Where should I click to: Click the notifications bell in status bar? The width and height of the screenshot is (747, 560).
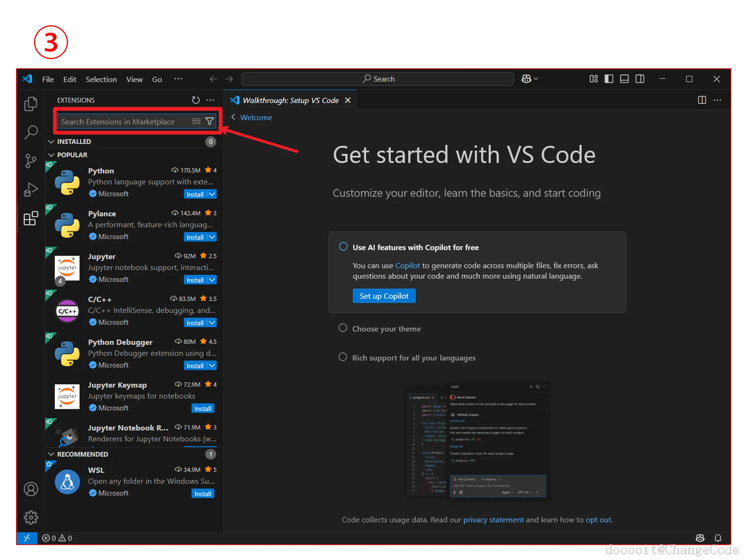(717, 538)
